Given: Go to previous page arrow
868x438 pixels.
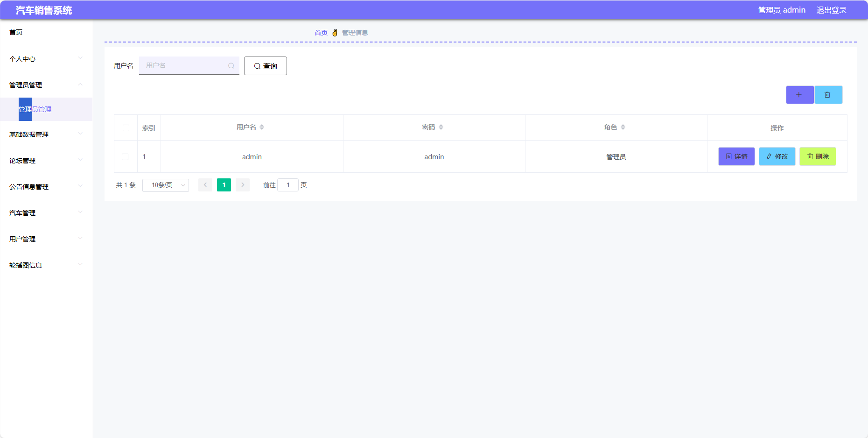Looking at the screenshot, I should [205, 185].
